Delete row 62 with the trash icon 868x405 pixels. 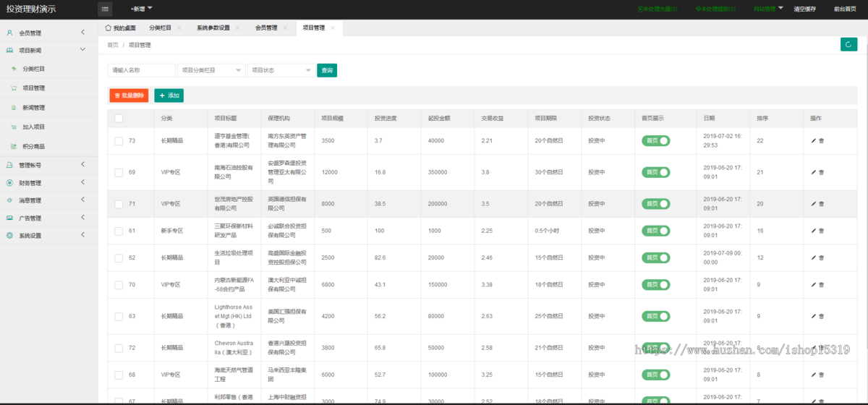(x=822, y=258)
